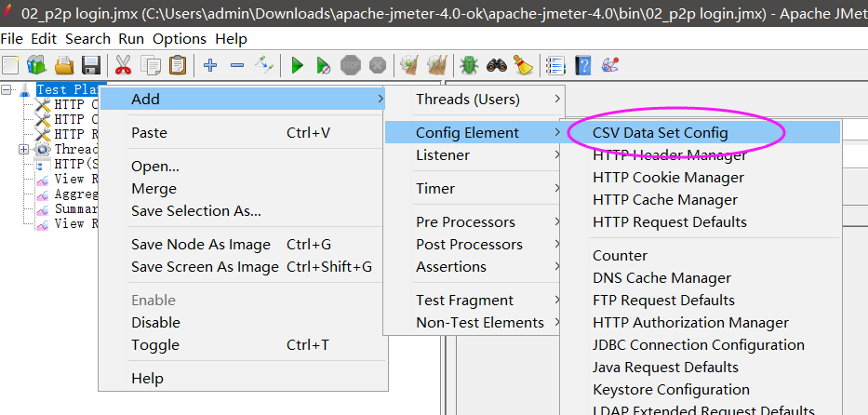Screen dimensions: 868x415
Task: Select HTTP Cookie Manager
Action: 701,178
